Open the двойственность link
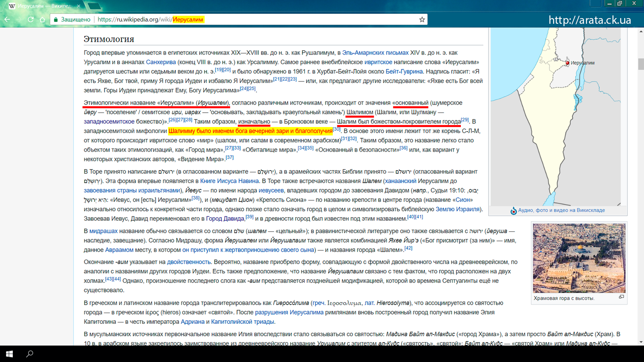Screen dimensions: 644x362 pyautogui.click(x=189, y=262)
